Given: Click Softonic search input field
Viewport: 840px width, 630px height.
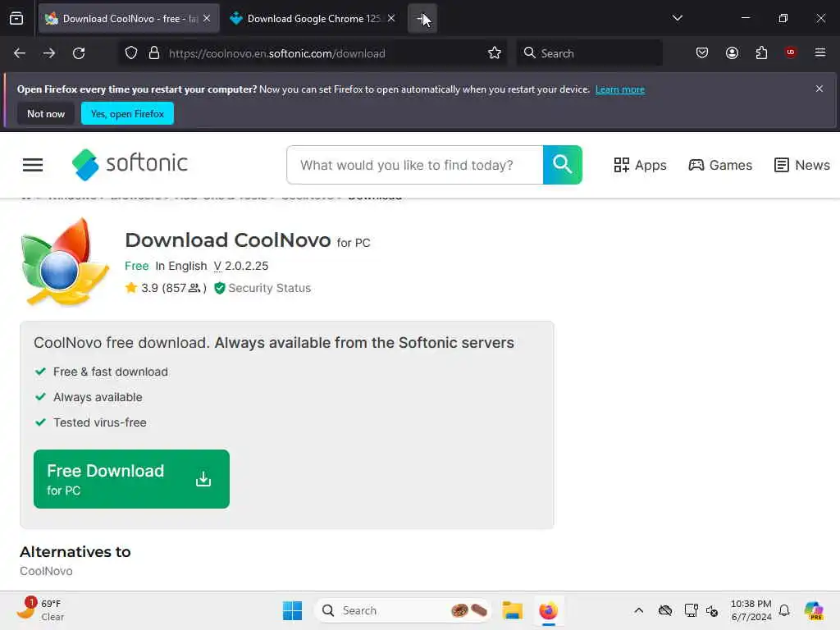Looking at the screenshot, I should 415,165.
